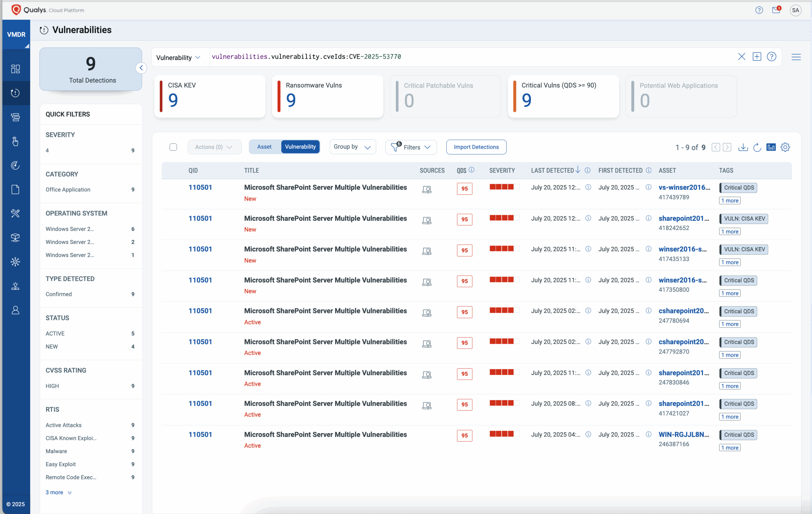Select Potential Web Applications card
Image resolution: width=812 pixels, height=514 pixels.
(x=681, y=96)
